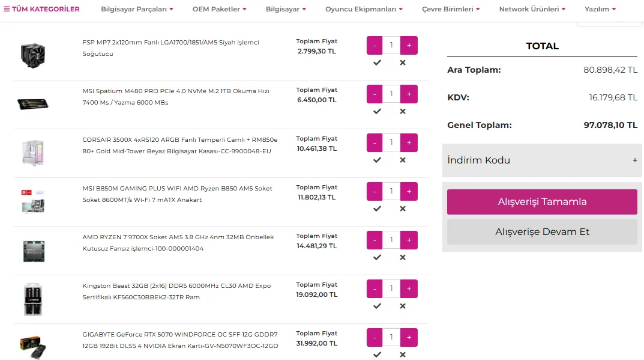Confirm quantity checkmark for GIGABYTE RTX 5070

377,355
